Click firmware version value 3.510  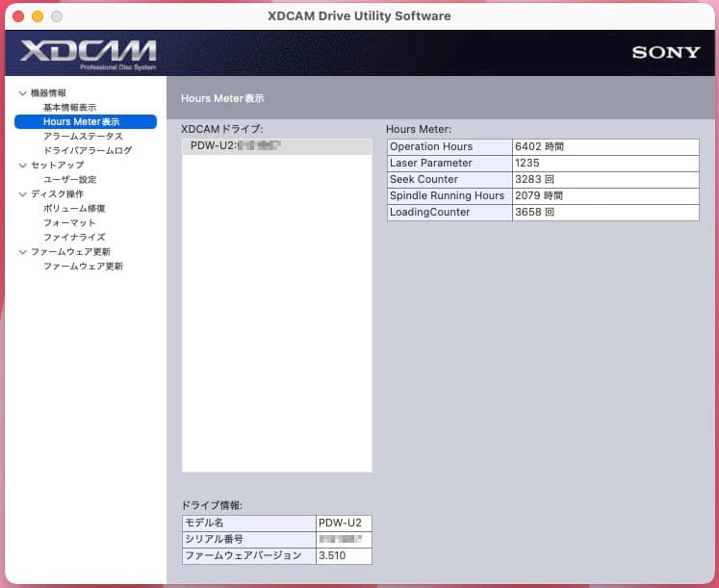344,556
